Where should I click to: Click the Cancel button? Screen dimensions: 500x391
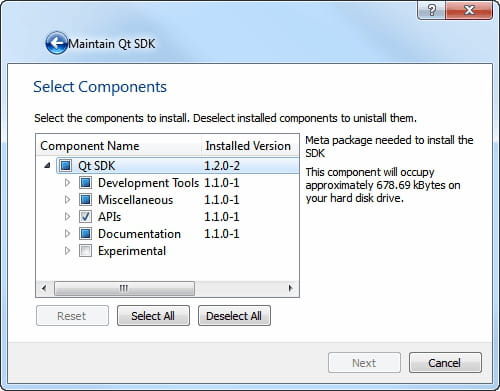[x=445, y=363]
